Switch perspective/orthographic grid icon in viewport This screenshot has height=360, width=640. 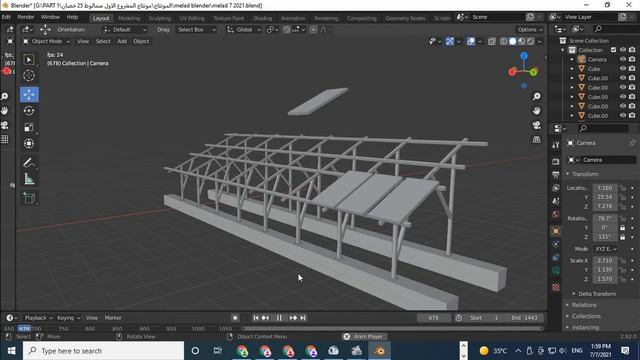pos(537,140)
